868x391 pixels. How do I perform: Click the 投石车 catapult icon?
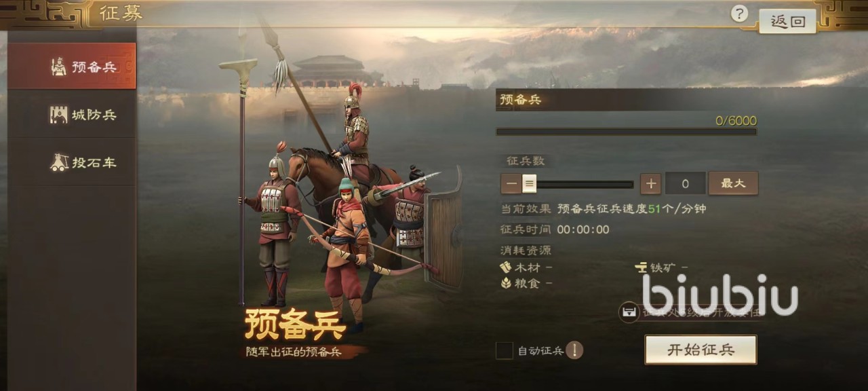[x=59, y=162]
